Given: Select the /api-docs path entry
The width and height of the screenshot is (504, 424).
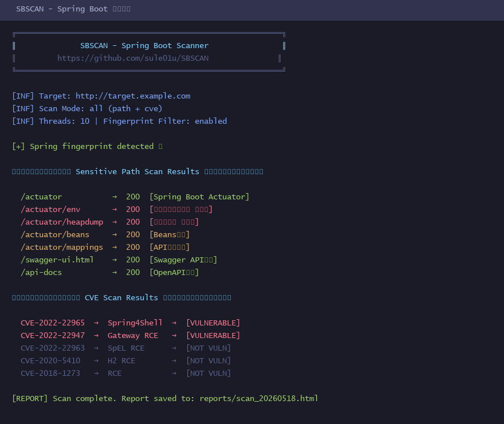Looking at the screenshot, I should pyautogui.click(x=41, y=273).
